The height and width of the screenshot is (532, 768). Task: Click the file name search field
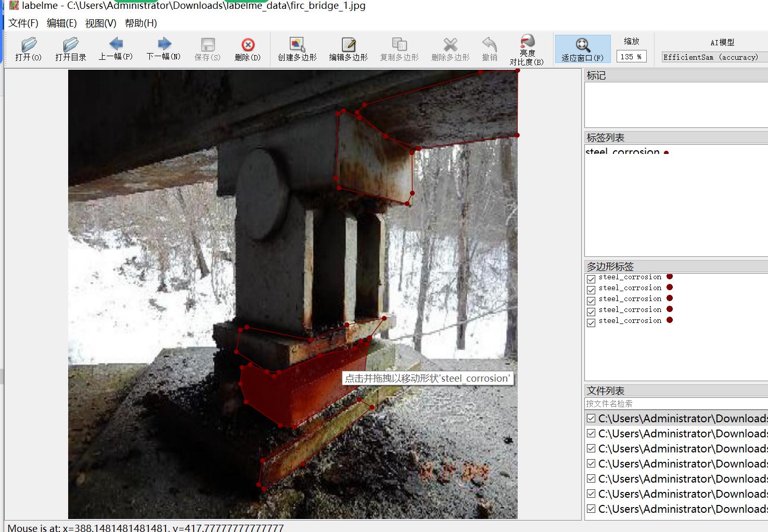tap(675, 404)
